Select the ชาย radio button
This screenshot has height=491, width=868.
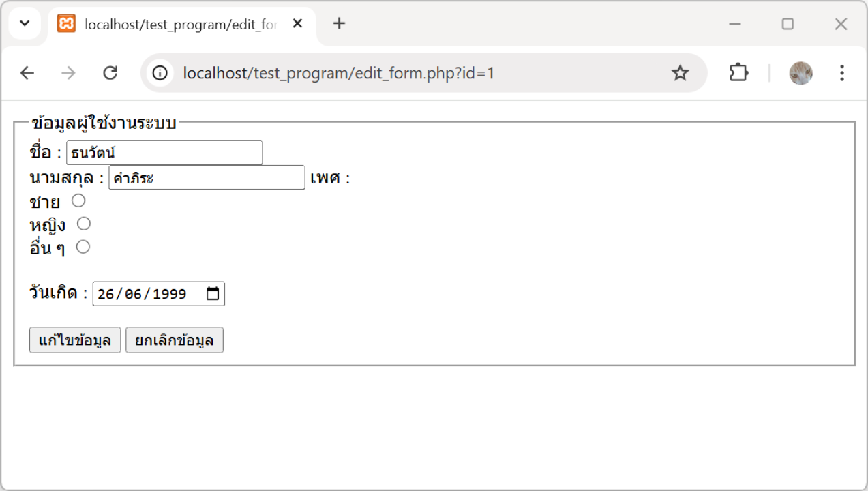tap(78, 200)
